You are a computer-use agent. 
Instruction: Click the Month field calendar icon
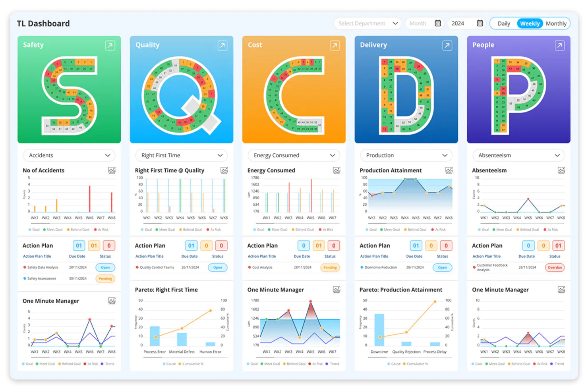click(x=437, y=23)
